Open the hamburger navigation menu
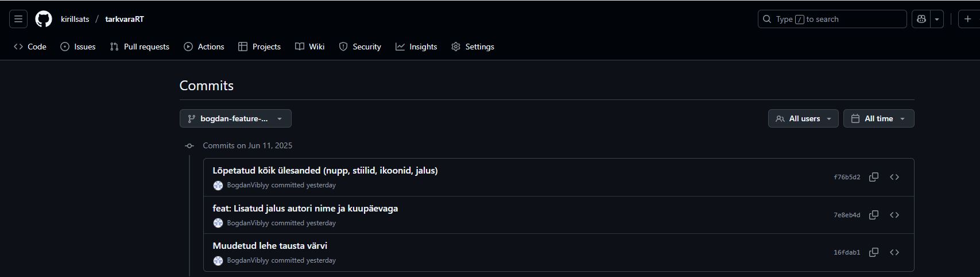Viewport: 980px width, 277px height. tap(18, 19)
